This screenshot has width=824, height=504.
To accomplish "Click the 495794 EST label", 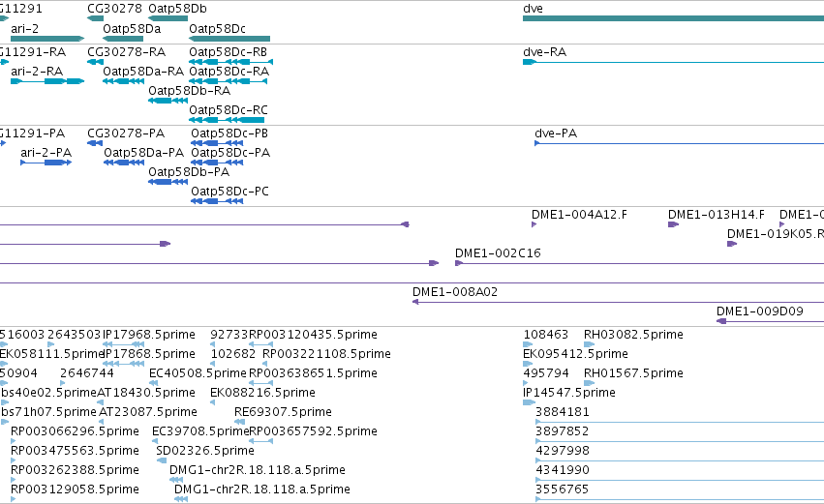I will 546,373.
